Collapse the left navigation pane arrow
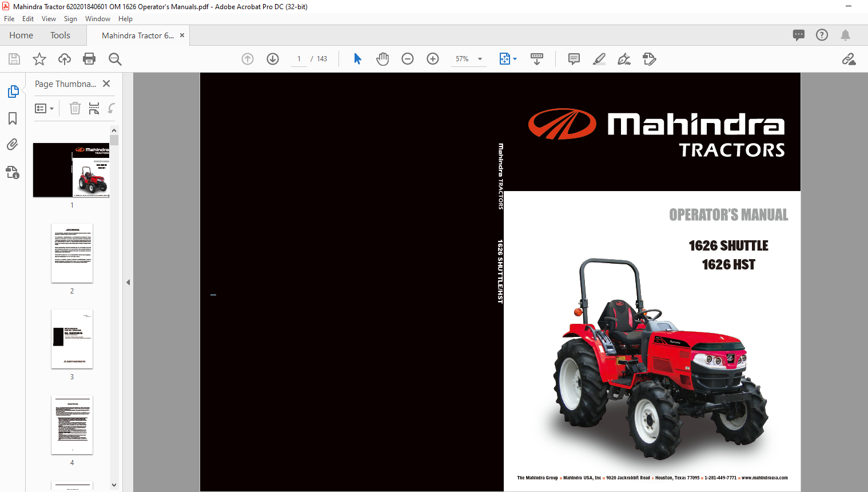 click(128, 282)
